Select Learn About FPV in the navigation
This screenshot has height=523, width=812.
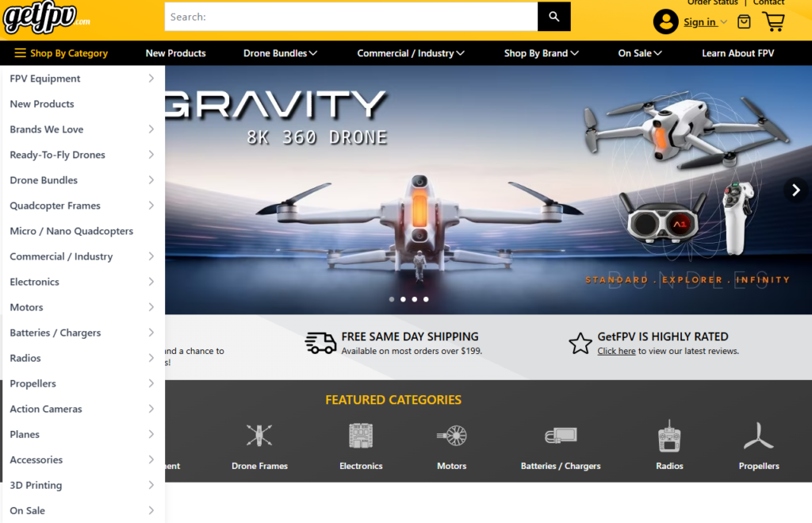(737, 53)
